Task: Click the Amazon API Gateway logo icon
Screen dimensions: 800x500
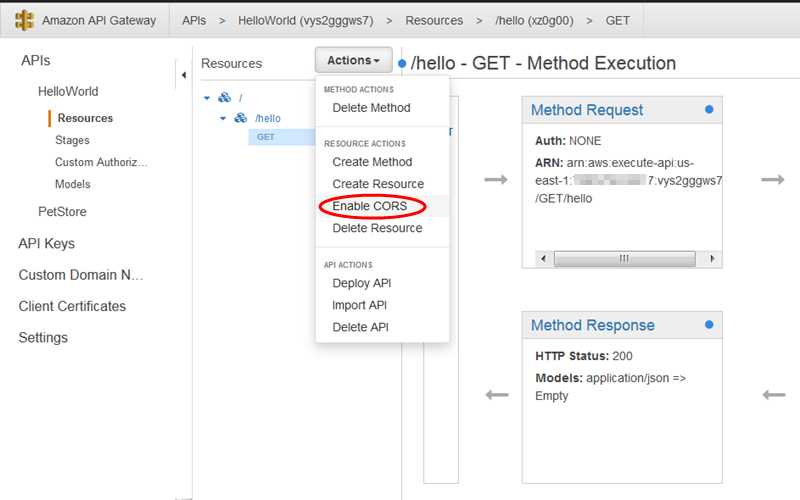Action: [x=24, y=20]
